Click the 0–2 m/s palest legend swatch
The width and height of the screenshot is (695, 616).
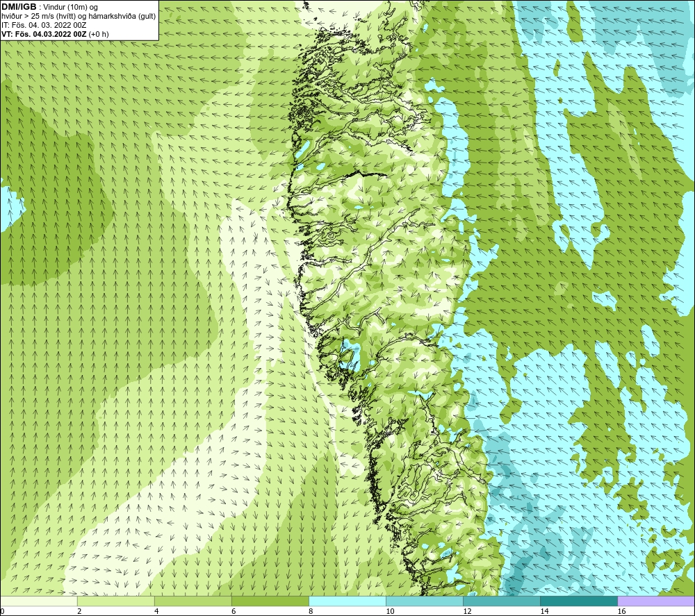click(38, 601)
